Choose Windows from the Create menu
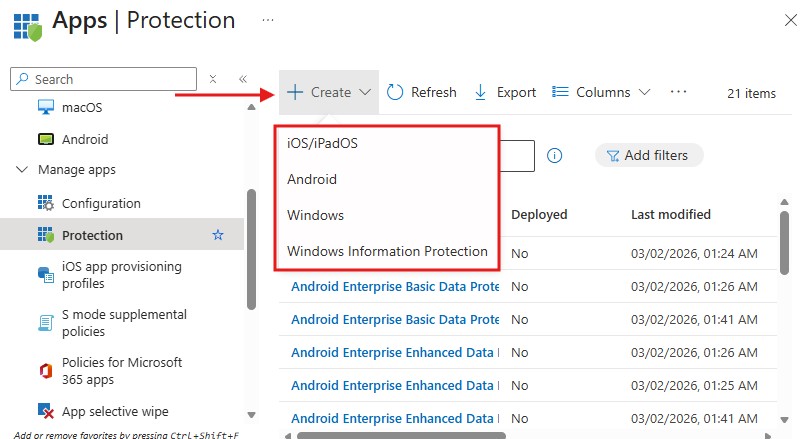804x439 pixels. point(315,215)
